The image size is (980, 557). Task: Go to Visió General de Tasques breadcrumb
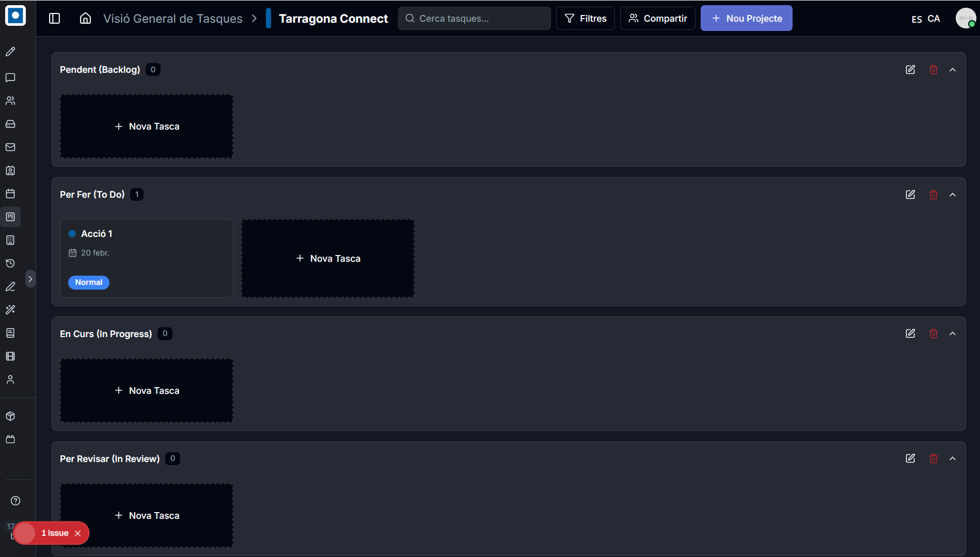pyautogui.click(x=172, y=19)
